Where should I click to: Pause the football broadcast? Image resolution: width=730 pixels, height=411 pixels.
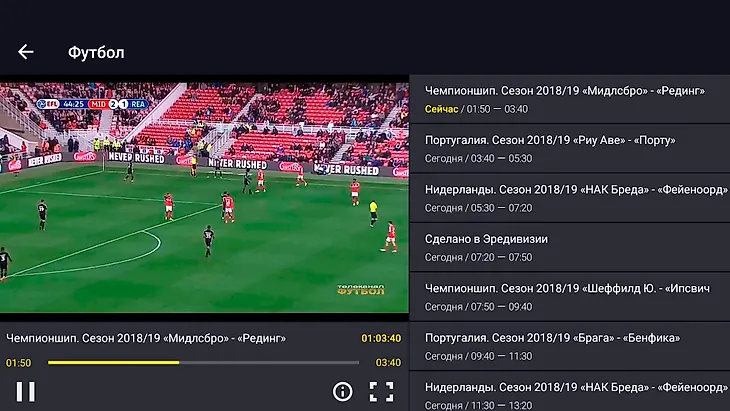(26, 391)
